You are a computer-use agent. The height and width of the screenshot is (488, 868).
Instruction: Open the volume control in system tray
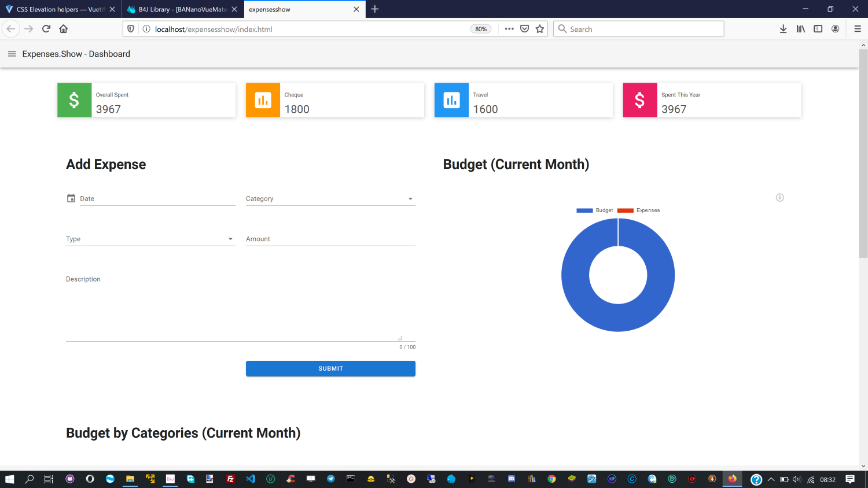(797, 479)
